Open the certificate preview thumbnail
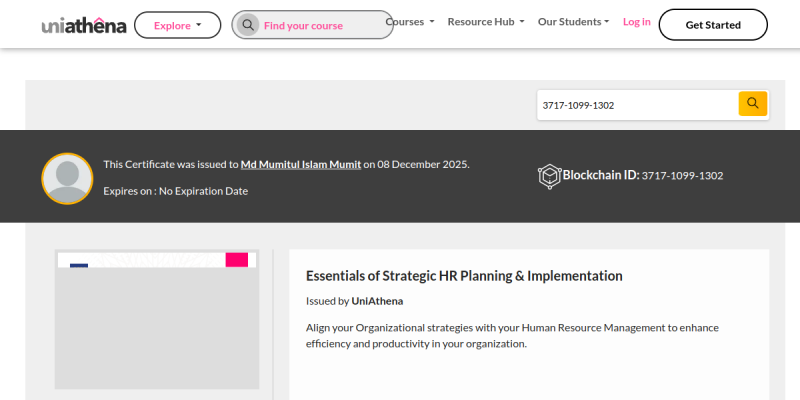This screenshot has height=400, width=800. (x=157, y=319)
